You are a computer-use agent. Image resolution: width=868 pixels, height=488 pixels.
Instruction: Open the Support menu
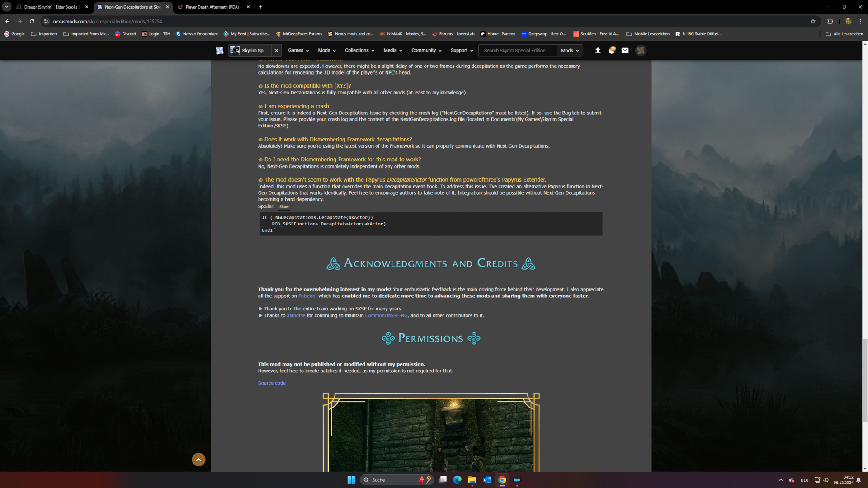[x=461, y=50]
